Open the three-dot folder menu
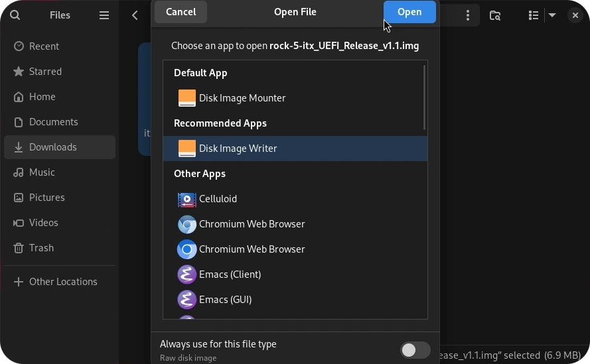The height and width of the screenshot is (364, 590). [468, 15]
